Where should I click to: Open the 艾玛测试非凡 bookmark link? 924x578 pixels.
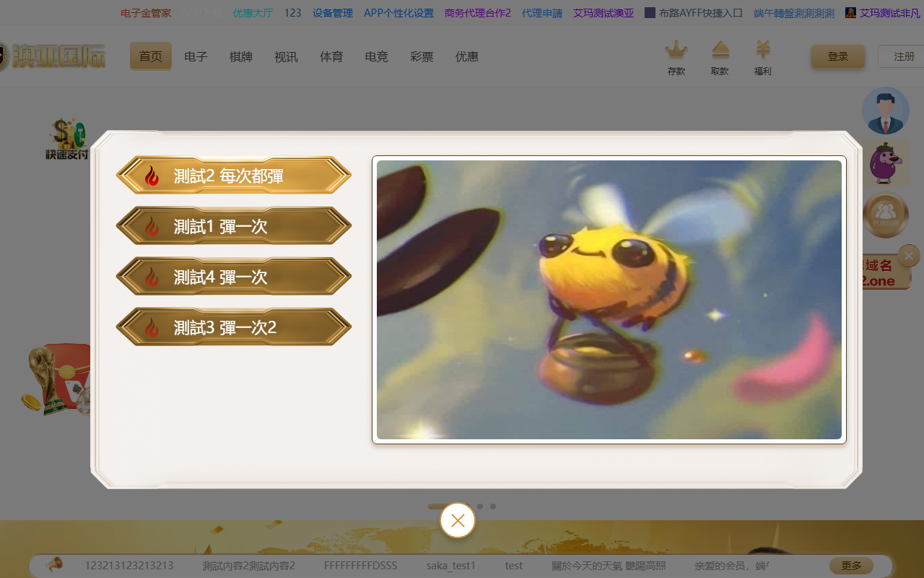(884, 13)
